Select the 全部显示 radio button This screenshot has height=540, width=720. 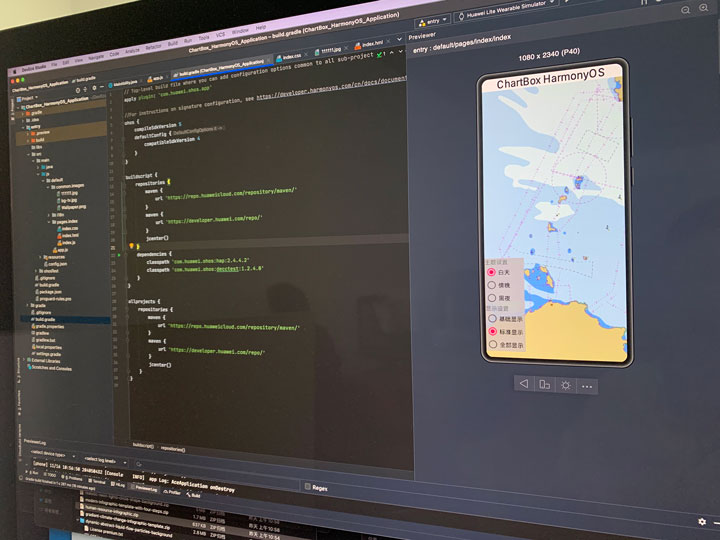click(x=493, y=344)
